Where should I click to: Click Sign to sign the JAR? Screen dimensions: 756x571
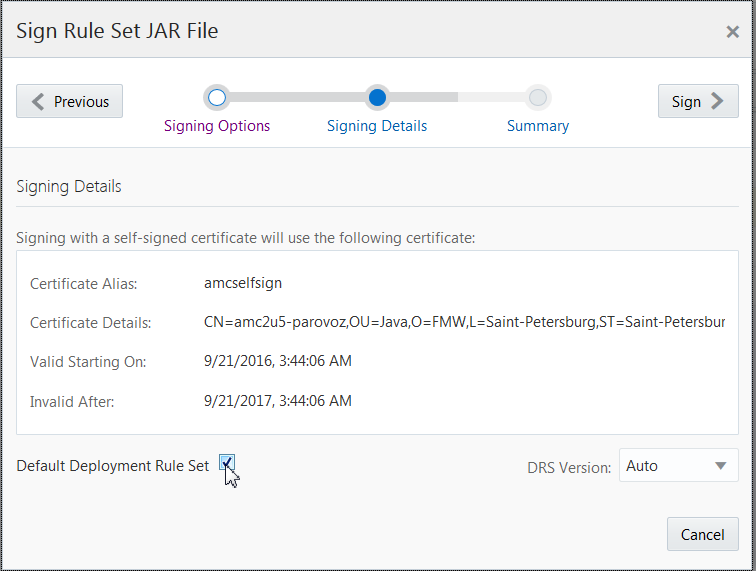coord(698,101)
